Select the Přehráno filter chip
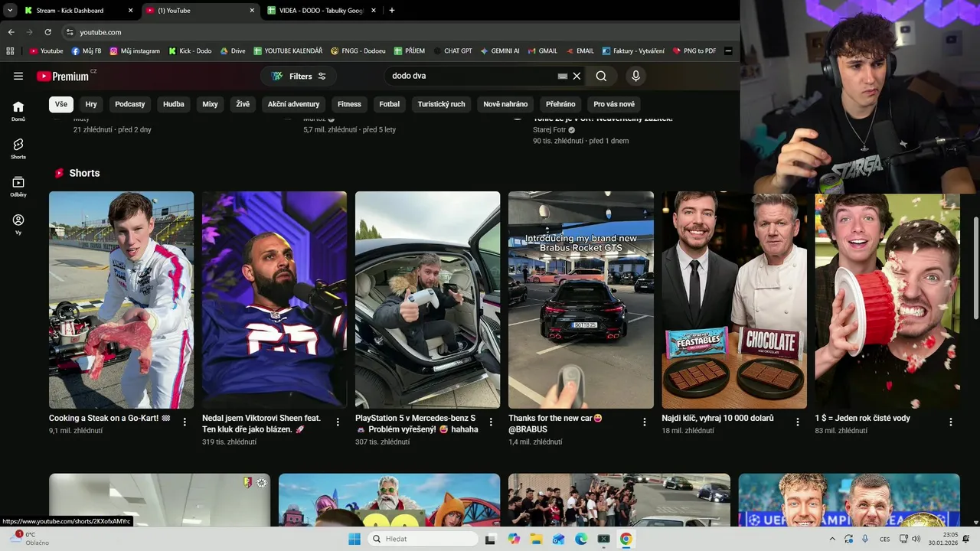 click(x=560, y=104)
